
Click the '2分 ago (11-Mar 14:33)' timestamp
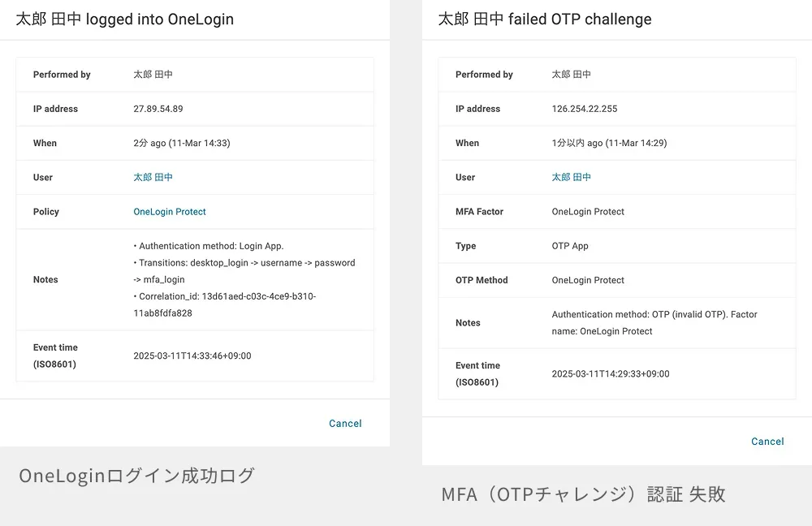click(x=181, y=143)
